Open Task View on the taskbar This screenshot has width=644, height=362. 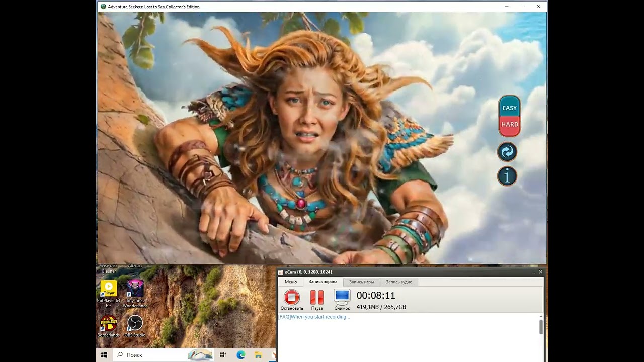tap(223, 355)
